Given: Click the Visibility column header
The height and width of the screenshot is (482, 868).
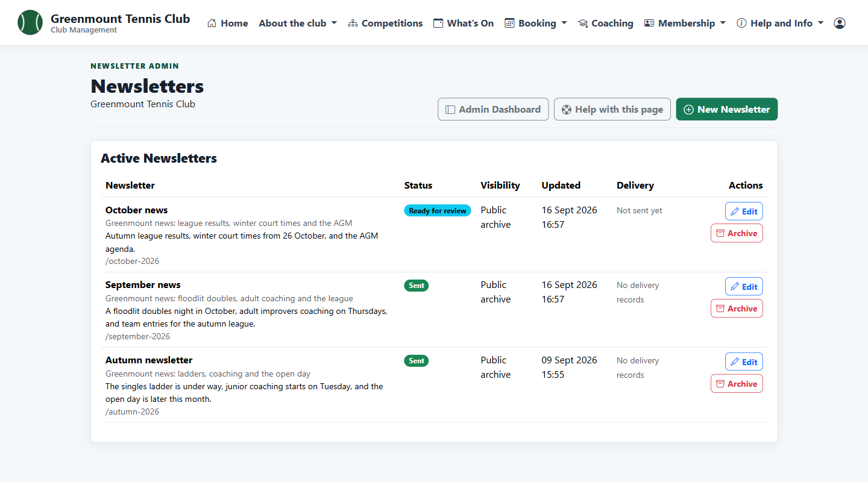Looking at the screenshot, I should click(500, 186).
